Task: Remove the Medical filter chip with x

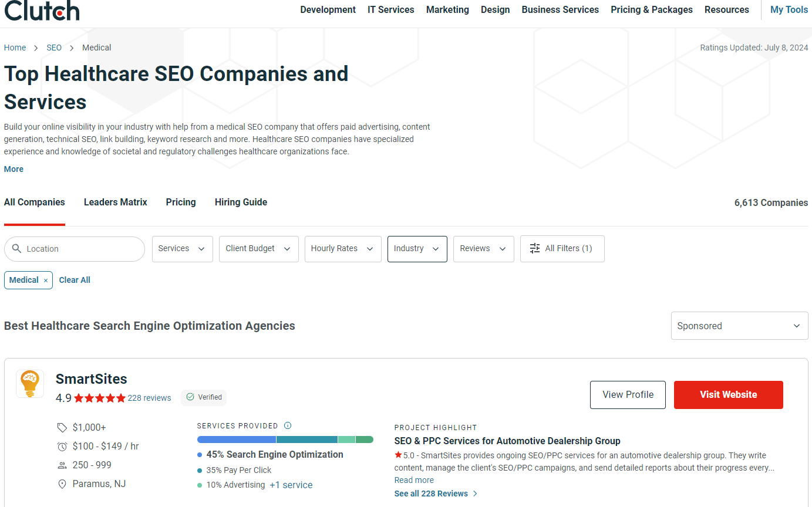Action: 46,280
